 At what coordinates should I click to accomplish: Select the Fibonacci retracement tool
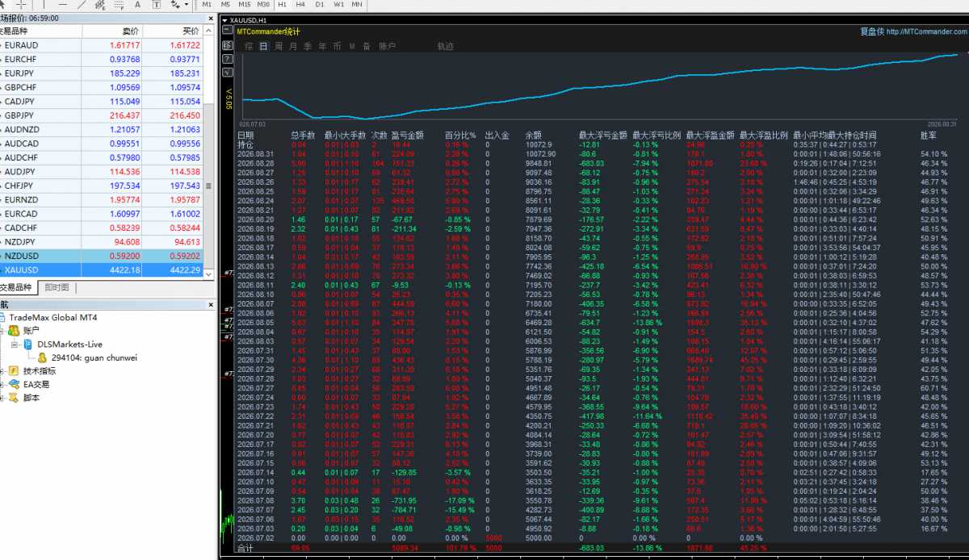tap(120, 4)
